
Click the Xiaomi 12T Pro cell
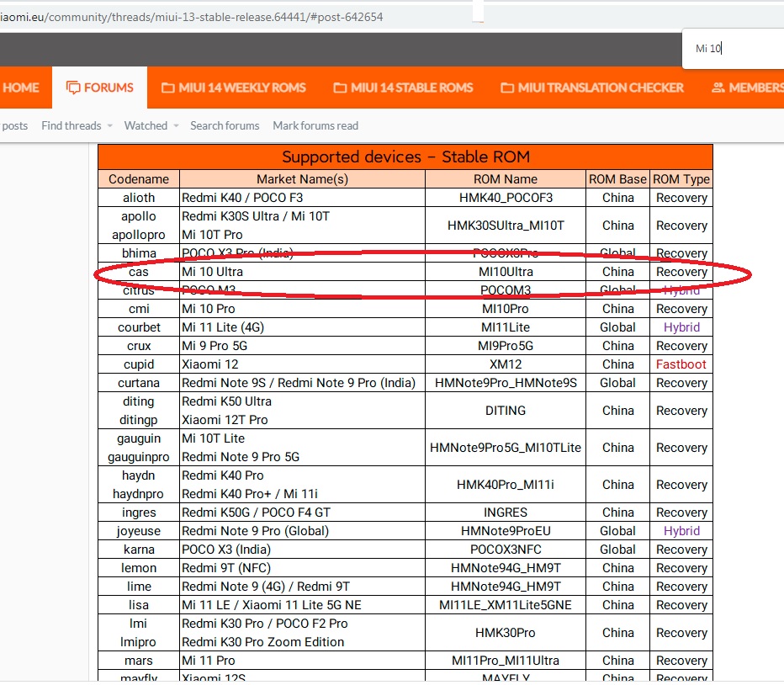[225, 420]
